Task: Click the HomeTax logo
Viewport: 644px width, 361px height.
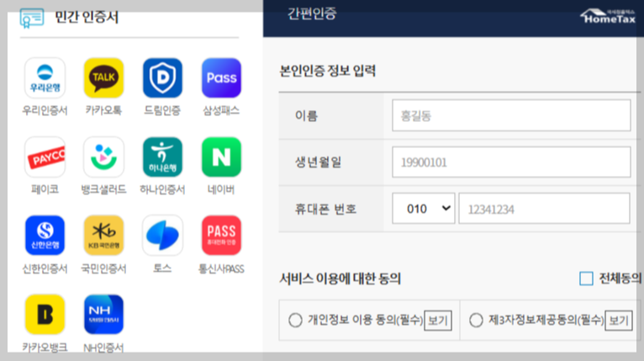Action: (608, 16)
